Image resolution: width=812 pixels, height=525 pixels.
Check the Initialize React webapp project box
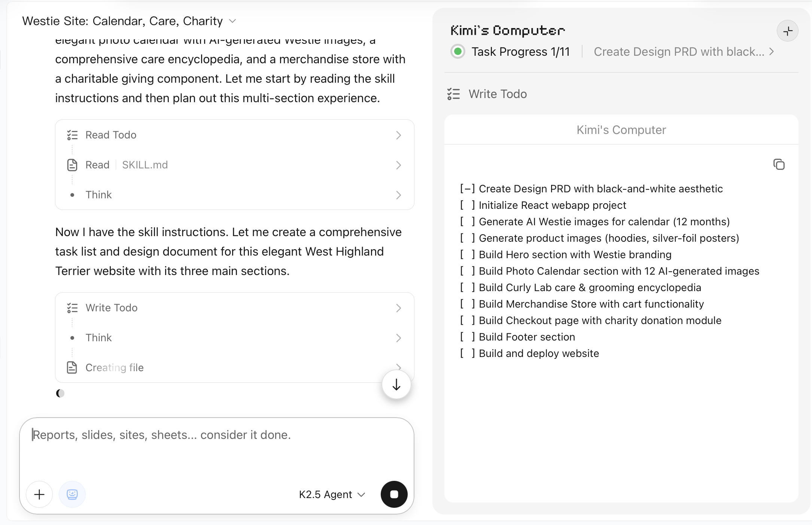pyautogui.click(x=467, y=205)
